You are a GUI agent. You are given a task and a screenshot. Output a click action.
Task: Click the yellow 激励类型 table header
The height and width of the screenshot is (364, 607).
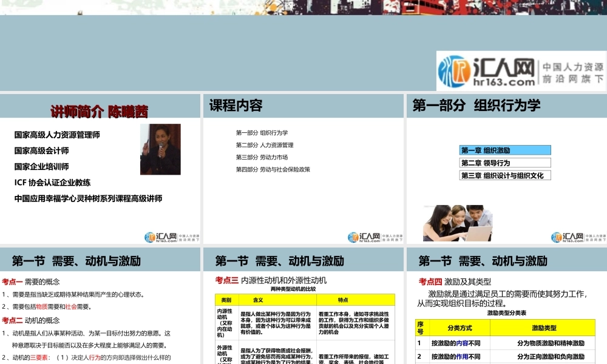(x=543, y=328)
